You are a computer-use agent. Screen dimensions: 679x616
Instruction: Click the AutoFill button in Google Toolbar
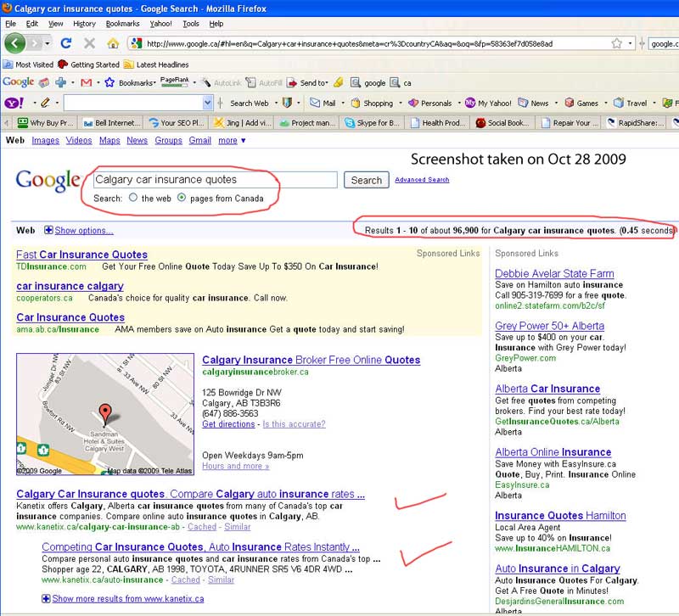[x=264, y=82]
